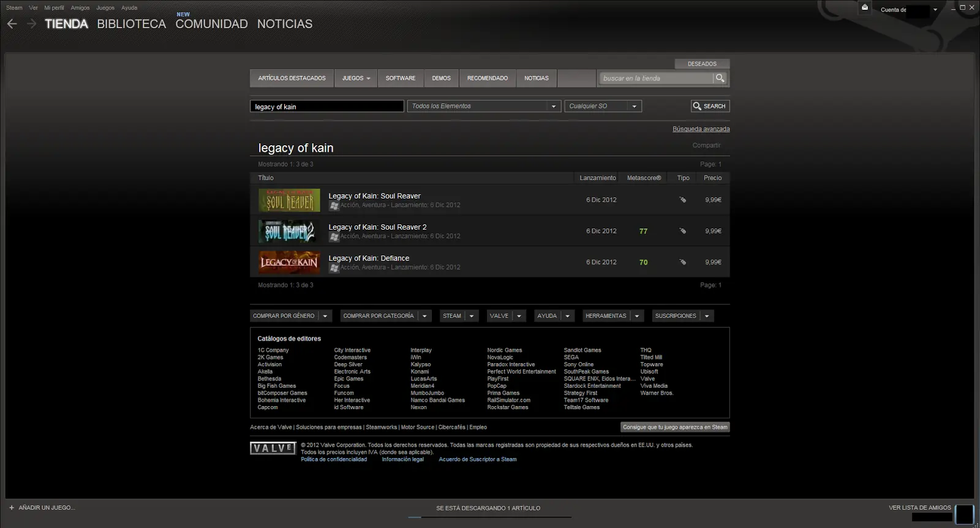Screen dimensions: 980x528
Task: Expand Comprar por categoría dropdown
Action: coord(425,316)
